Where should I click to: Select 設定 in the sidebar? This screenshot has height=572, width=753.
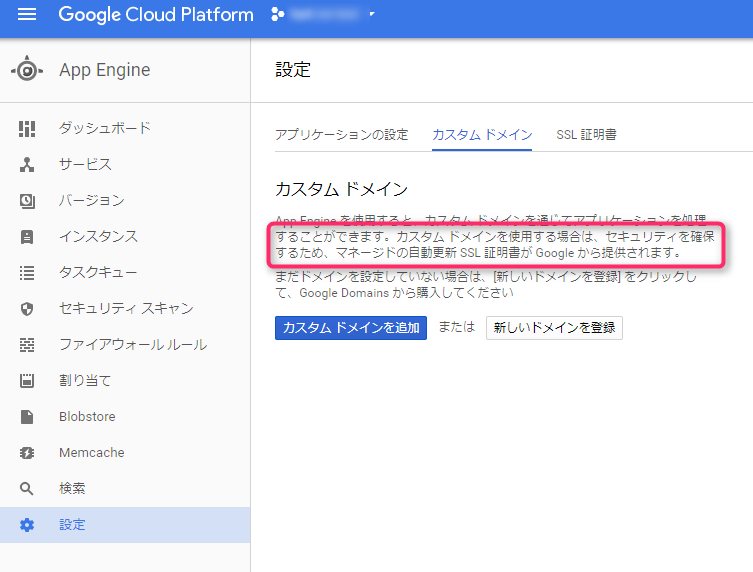125,525
